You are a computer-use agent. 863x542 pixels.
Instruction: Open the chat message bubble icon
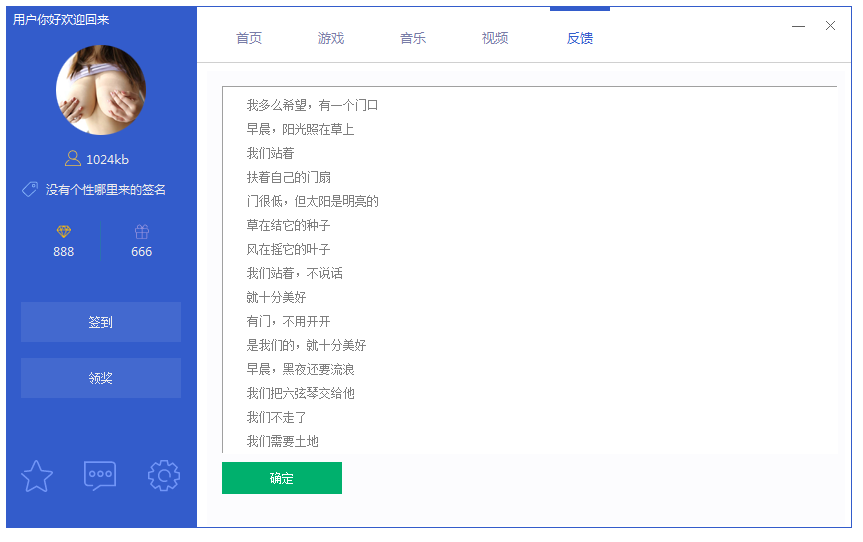click(100, 475)
